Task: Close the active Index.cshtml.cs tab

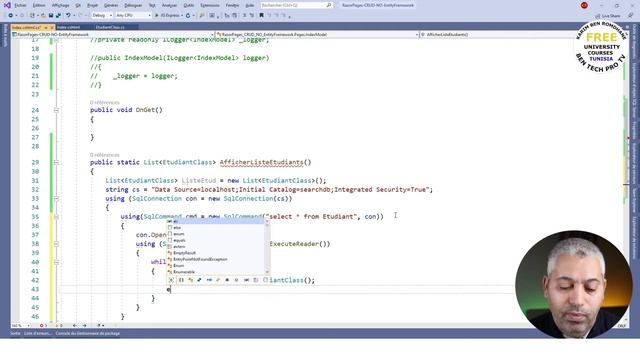Action: (52, 27)
